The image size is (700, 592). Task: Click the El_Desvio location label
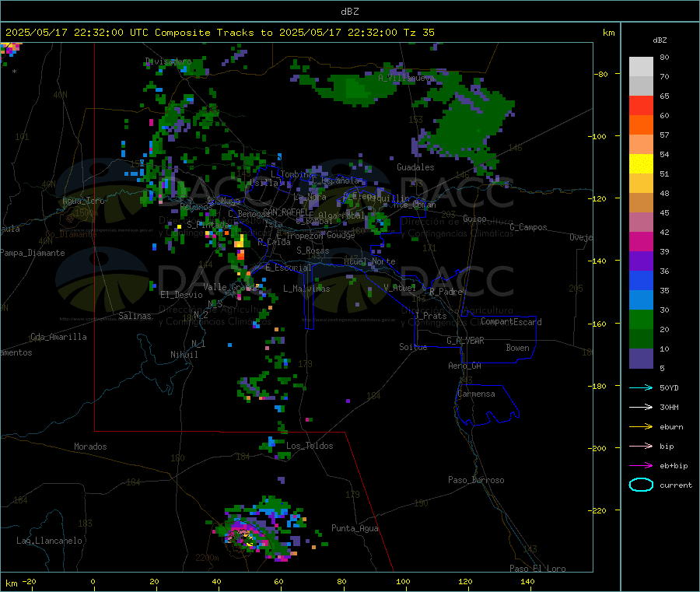[181, 295]
